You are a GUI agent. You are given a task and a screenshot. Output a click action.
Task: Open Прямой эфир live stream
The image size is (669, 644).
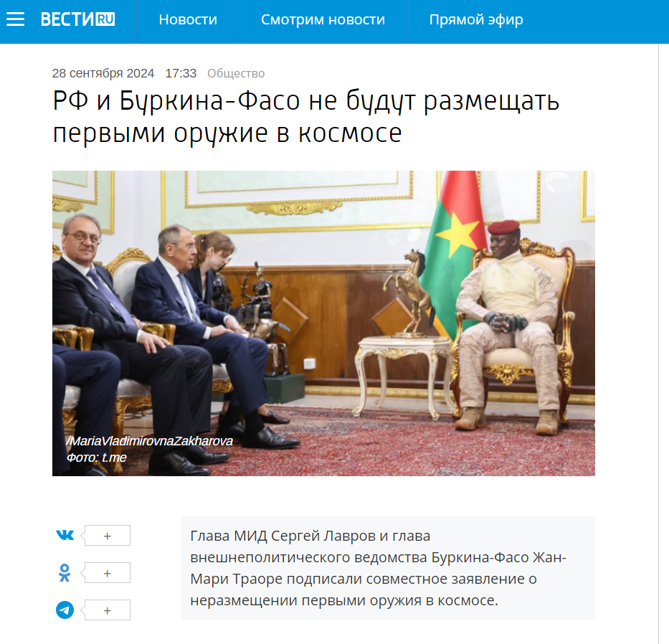[x=476, y=19]
